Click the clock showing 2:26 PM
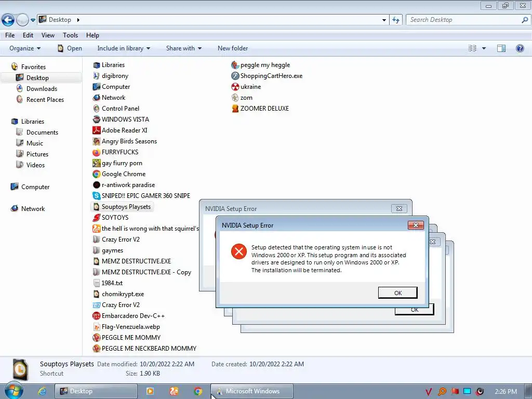 [x=506, y=392]
